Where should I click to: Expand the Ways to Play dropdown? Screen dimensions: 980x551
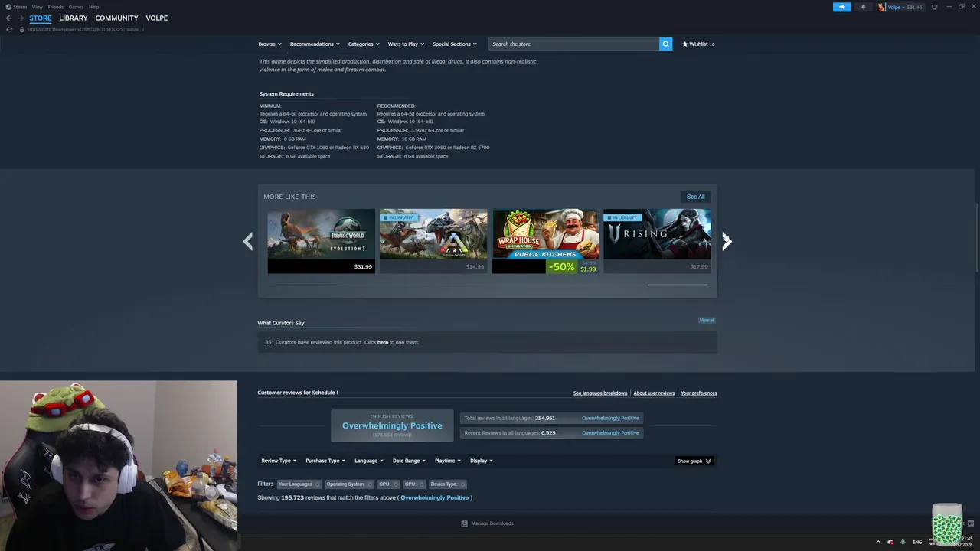[x=406, y=44]
